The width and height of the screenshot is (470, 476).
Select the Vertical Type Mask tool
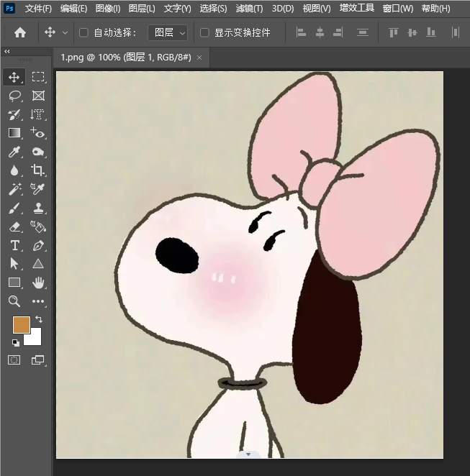[x=38, y=115]
